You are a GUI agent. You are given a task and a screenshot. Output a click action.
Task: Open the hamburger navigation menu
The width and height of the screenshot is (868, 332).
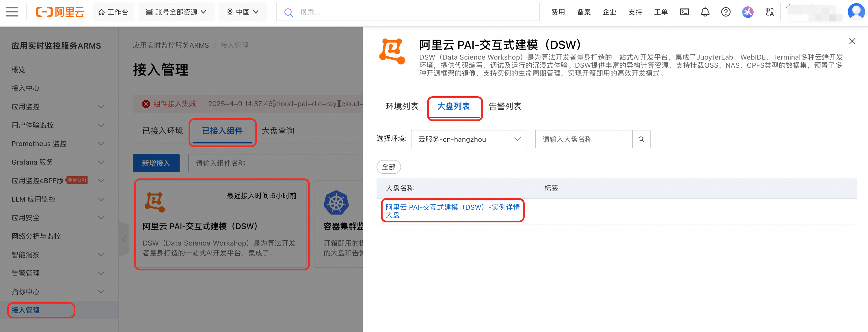[12, 12]
